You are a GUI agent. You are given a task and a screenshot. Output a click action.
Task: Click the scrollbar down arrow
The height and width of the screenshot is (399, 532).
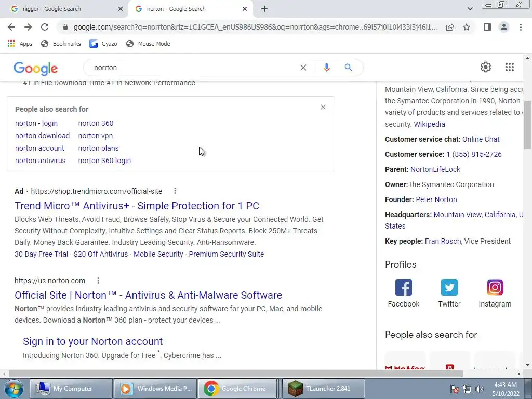(x=527, y=365)
